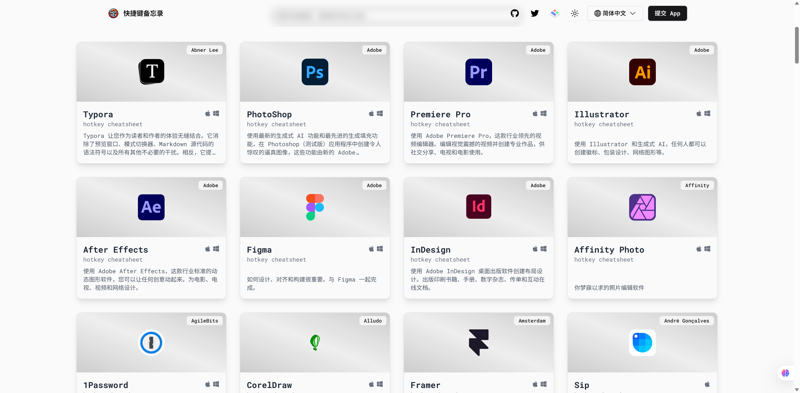
Task: Click the After Effects Ae icon
Action: [x=152, y=207]
